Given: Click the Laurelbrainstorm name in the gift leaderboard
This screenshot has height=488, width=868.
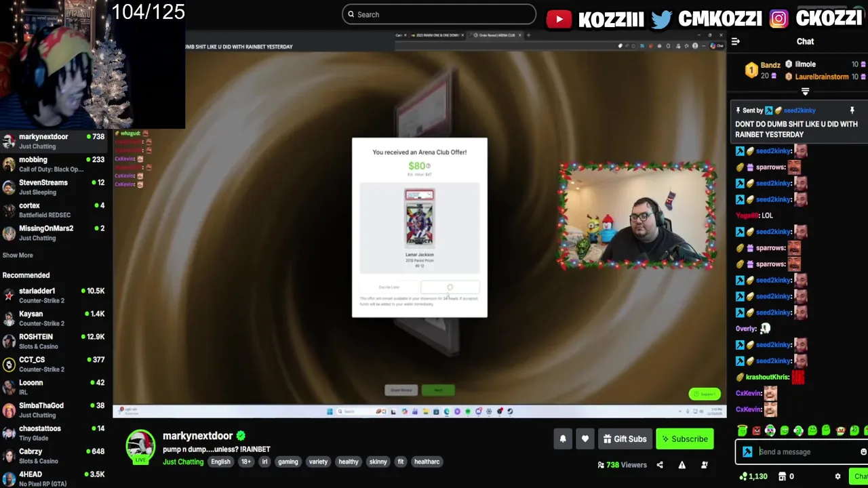Looking at the screenshot, I should [822, 77].
